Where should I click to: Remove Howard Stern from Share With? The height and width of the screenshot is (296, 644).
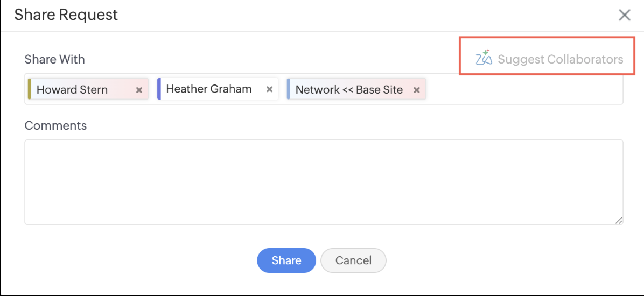139,90
